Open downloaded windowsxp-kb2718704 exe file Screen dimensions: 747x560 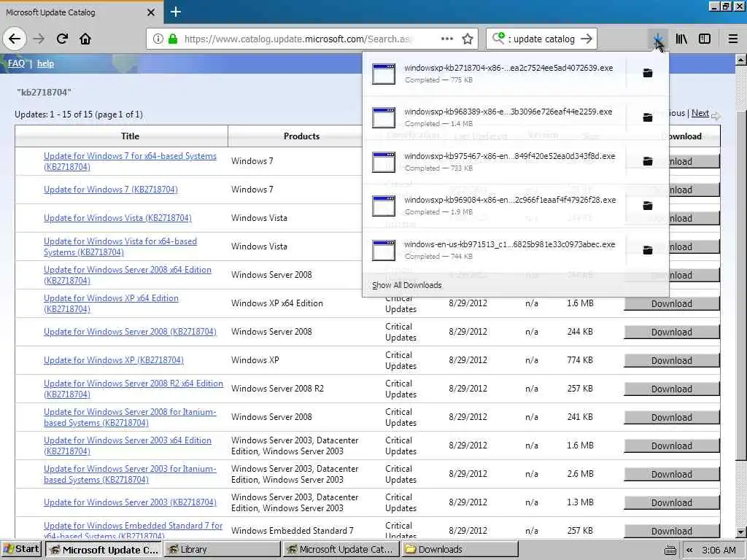point(495,74)
